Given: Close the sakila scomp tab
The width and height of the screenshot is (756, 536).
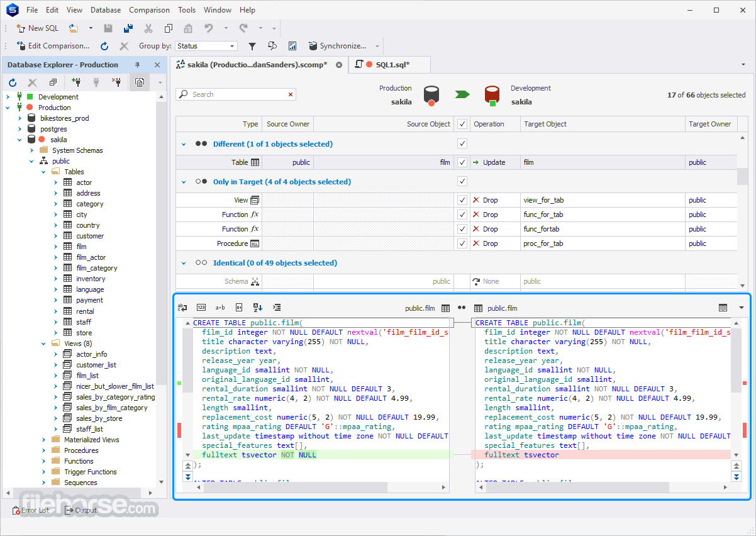Looking at the screenshot, I should (x=339, y=64).
